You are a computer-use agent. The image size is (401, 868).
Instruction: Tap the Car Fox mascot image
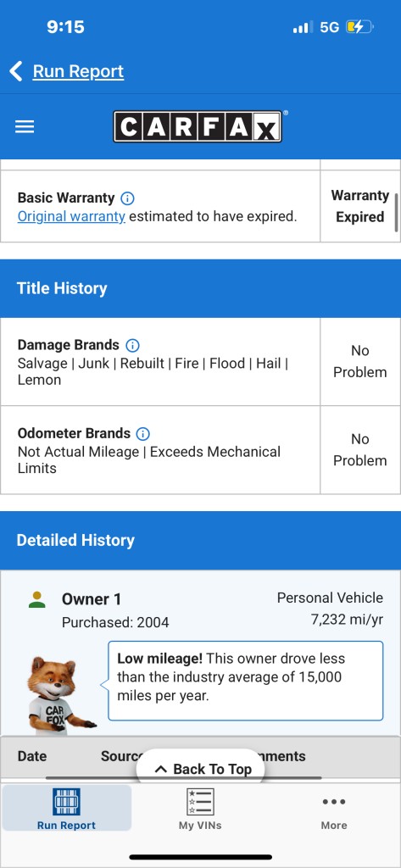click(x=60, y=695)
